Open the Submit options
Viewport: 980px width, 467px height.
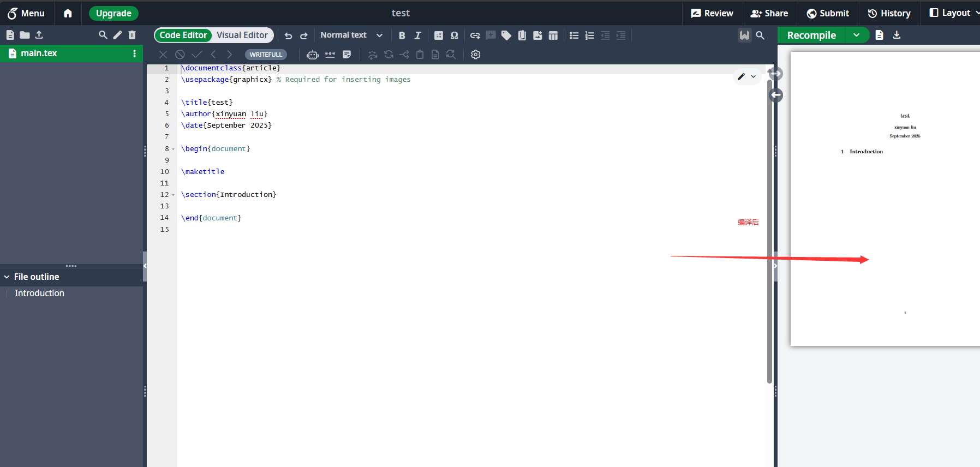tap(828, 13)
